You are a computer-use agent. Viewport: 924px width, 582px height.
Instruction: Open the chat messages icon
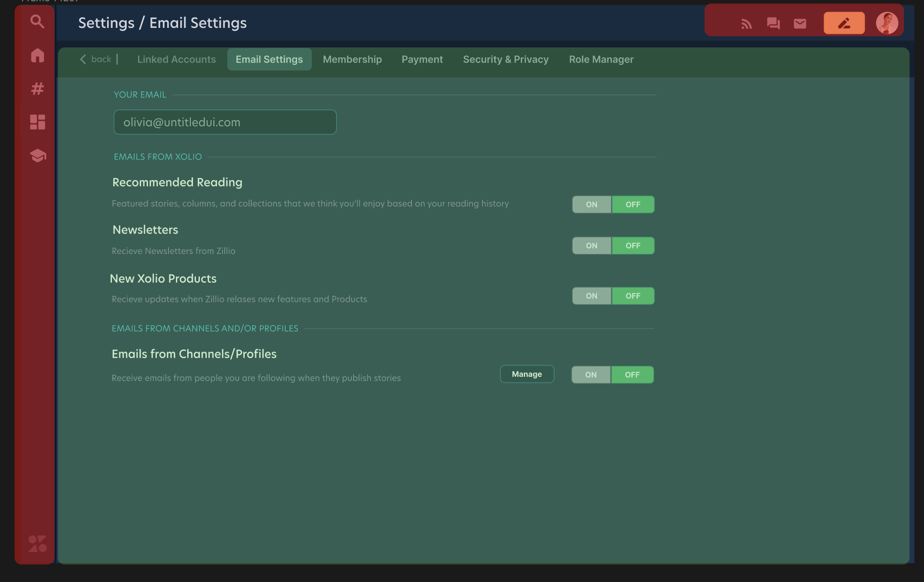[772, 24]
